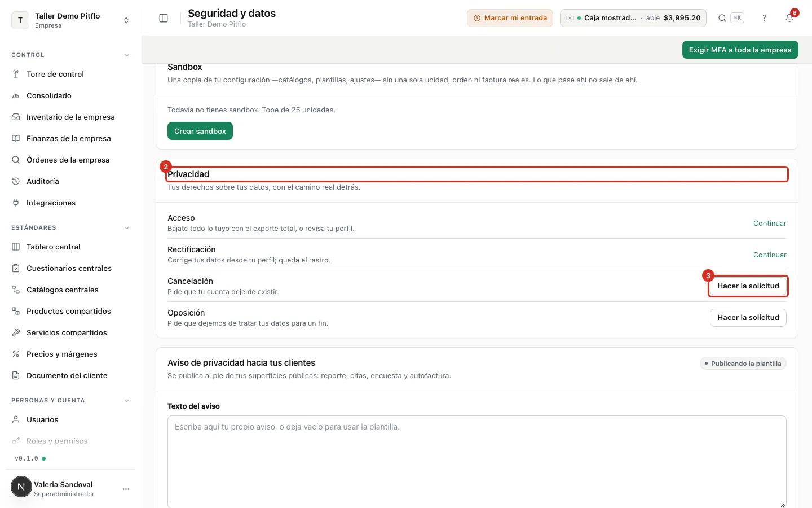Focus the Texto del aviso textarea

click(x=477, y=462)
